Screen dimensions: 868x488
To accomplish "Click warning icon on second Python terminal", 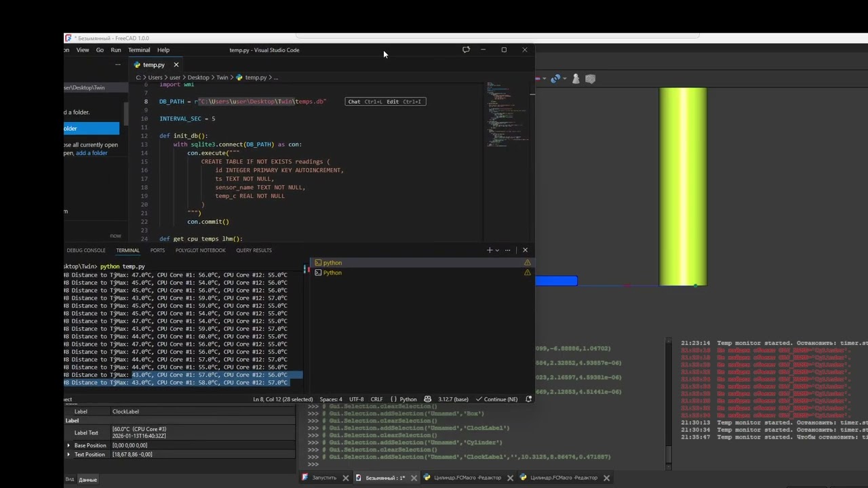I will [527, 272].
